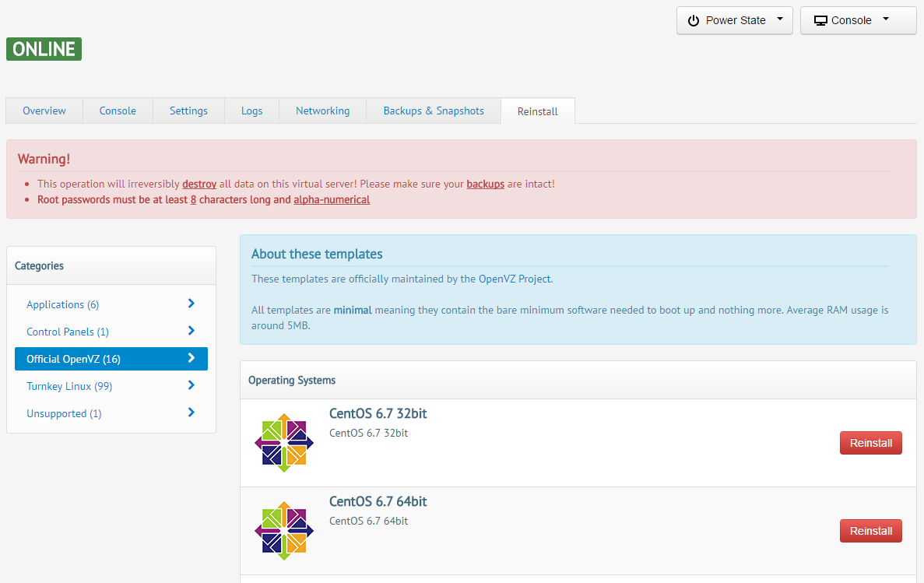Click chevron arrow next to Control Panels

coord(191,331)
